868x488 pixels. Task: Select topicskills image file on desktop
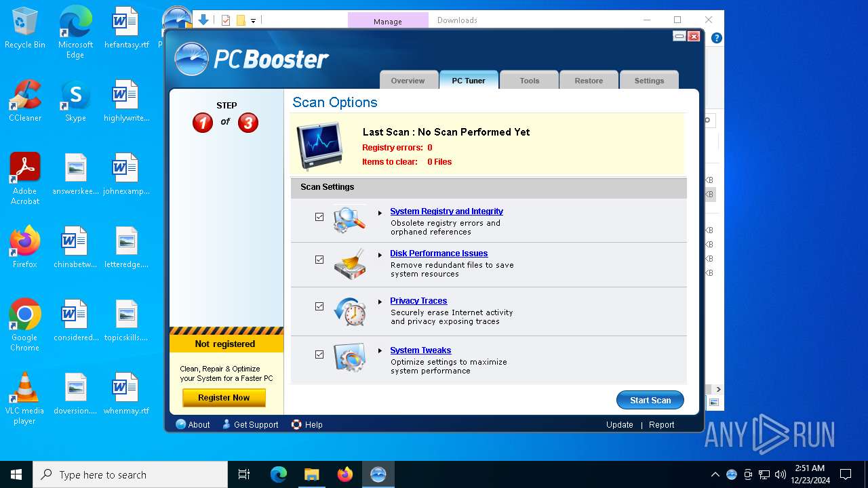pos(126,321)
